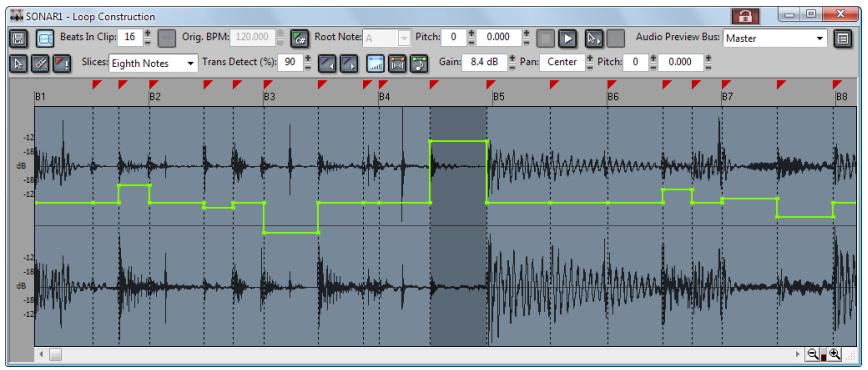
Task: Increase Orig. BPM with its spinner
Action: 280,34
